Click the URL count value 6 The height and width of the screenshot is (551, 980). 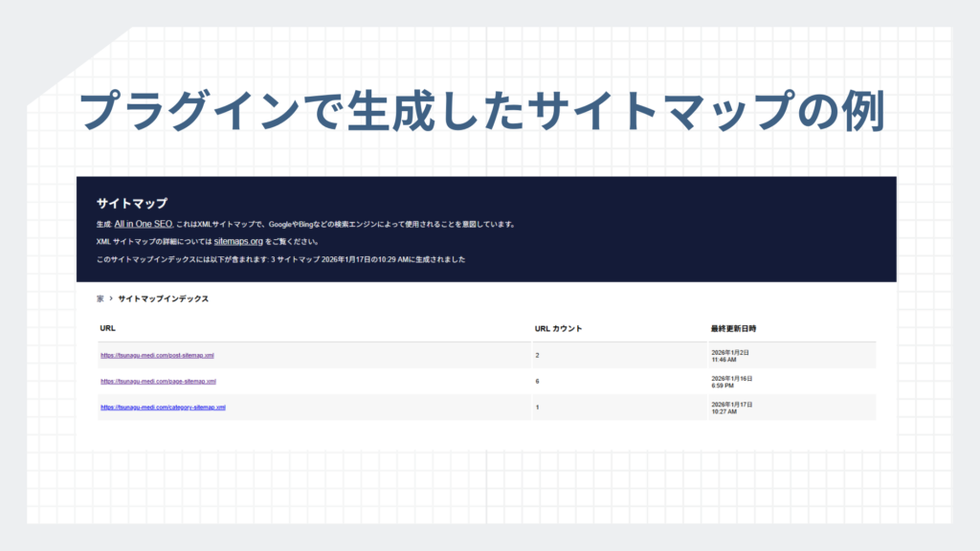(538, 381)
